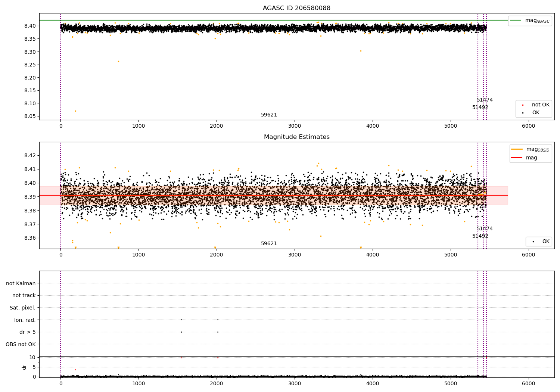Click y-axis tick 8.39 in Magnitude Estimates plot
The width and height of the screenshot is (560, 392).
point(30,197)
